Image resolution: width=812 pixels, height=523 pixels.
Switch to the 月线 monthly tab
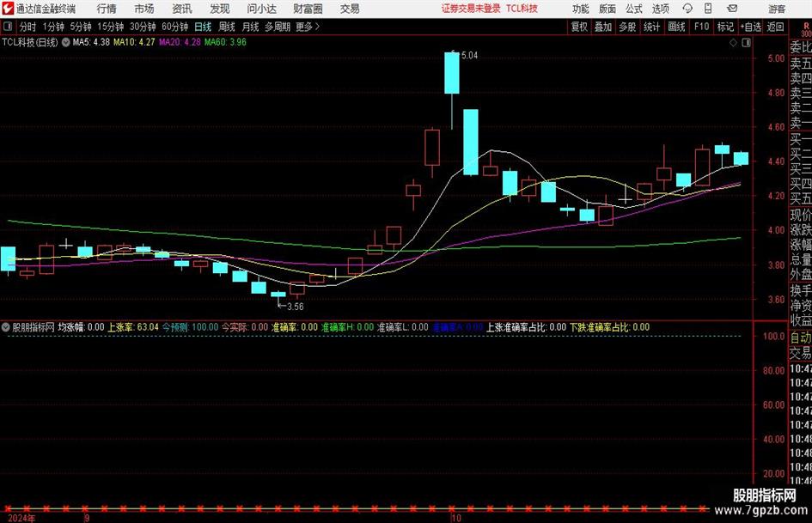pyautogui.click(x=250, y=27)
